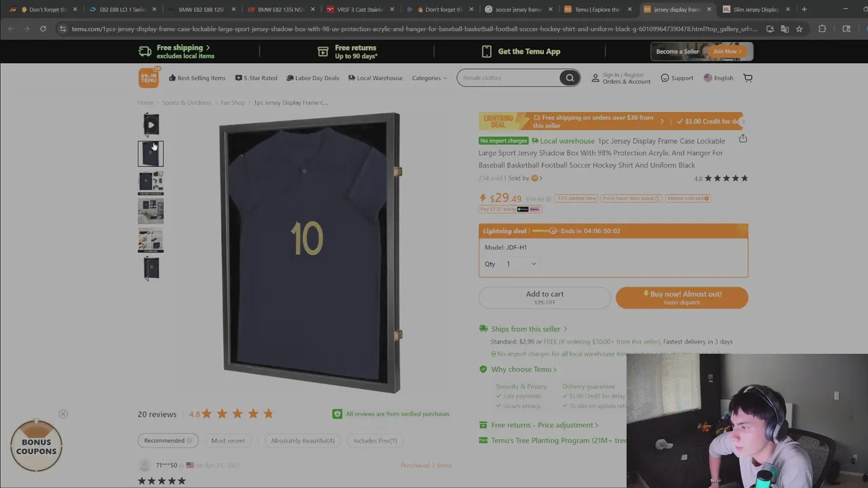Open the English language selector
This screenshot has width=868, height=488.
pyautogui.click(x=718, y=78)
